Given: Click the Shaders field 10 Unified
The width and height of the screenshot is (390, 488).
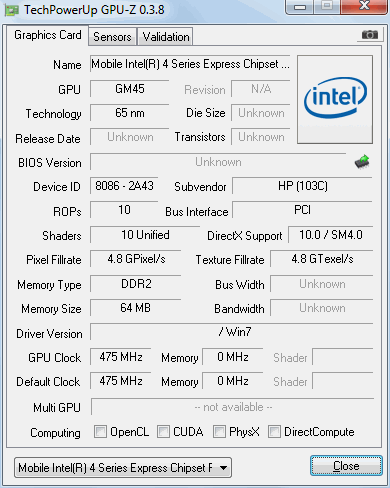Looking at the screenshot, I should coord(145,235).
